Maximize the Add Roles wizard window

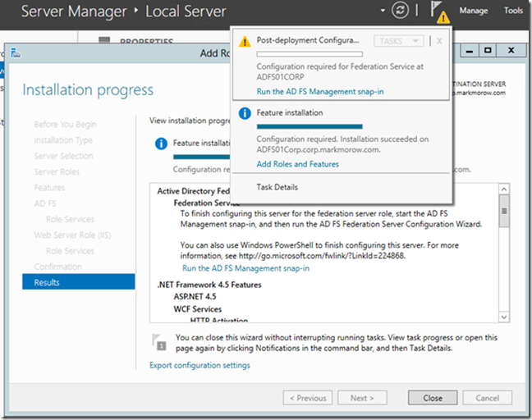coord(488,51)
